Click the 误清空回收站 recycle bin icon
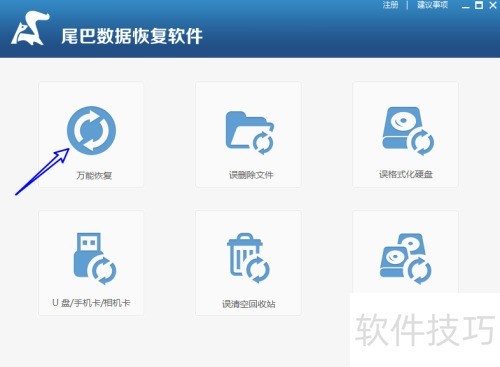Image resolution: width=500 pixels, height=367 pixels. [x=248, y=258]
